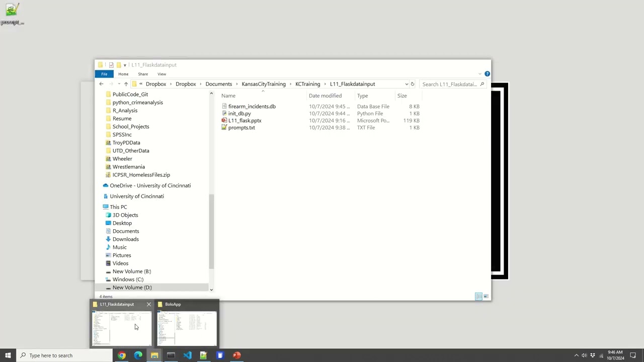The width and height of the screenshot is (644, 362).
Task: Open Microsoft Edge from the taskbar
Action: coord(138,355)
